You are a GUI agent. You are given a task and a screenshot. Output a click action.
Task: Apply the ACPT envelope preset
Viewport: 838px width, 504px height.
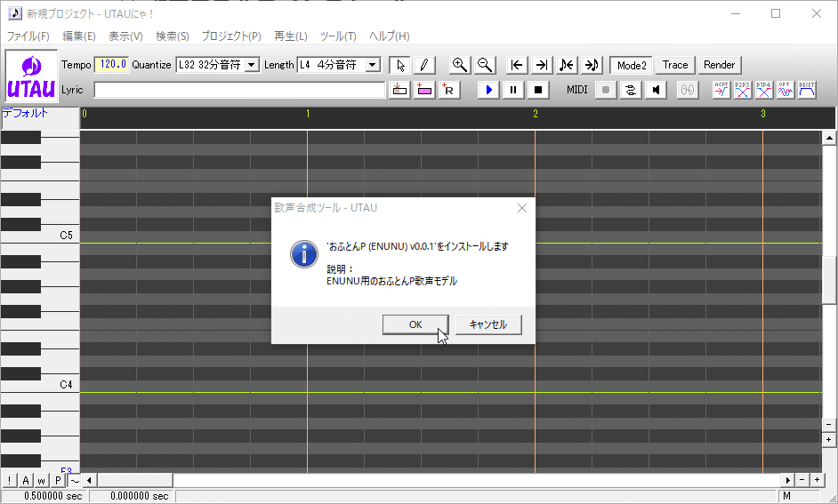click(x=721, y=90)
